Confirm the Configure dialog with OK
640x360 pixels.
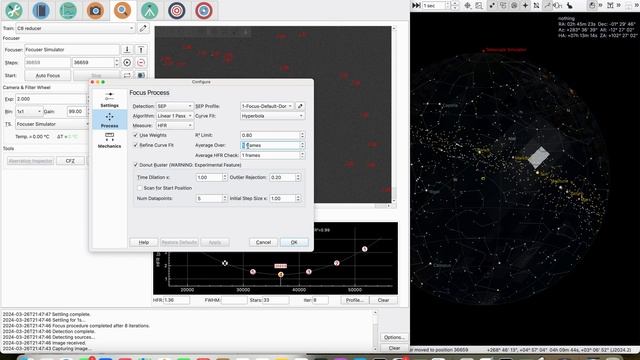[294, 242]
